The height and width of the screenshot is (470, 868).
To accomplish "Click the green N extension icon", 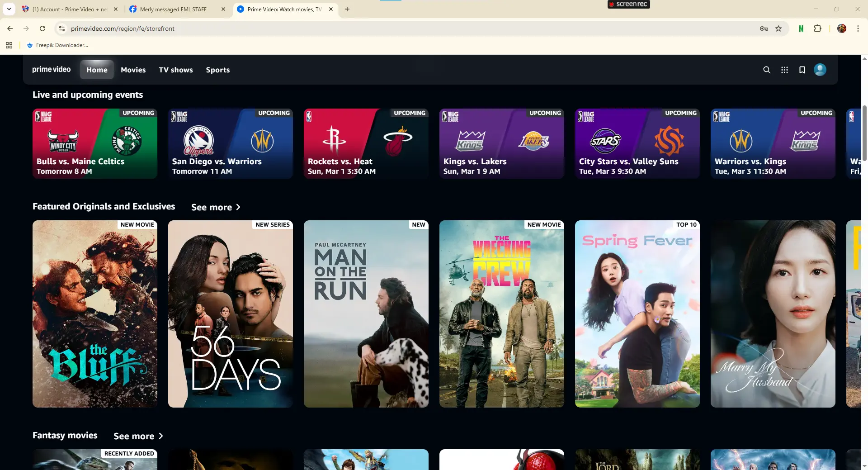I will 801,28.
